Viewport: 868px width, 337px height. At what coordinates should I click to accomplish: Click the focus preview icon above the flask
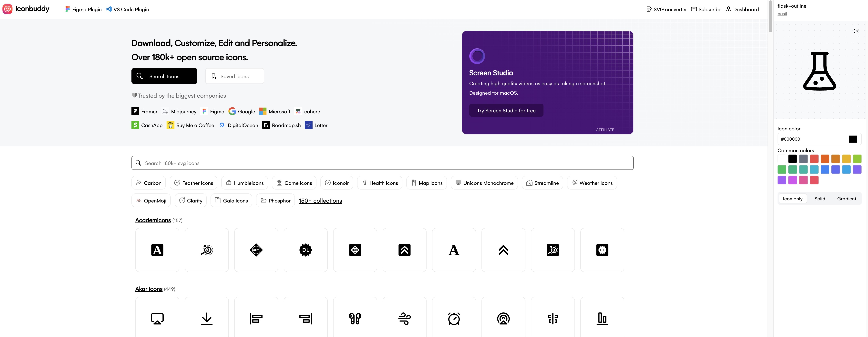coord(856,31)
